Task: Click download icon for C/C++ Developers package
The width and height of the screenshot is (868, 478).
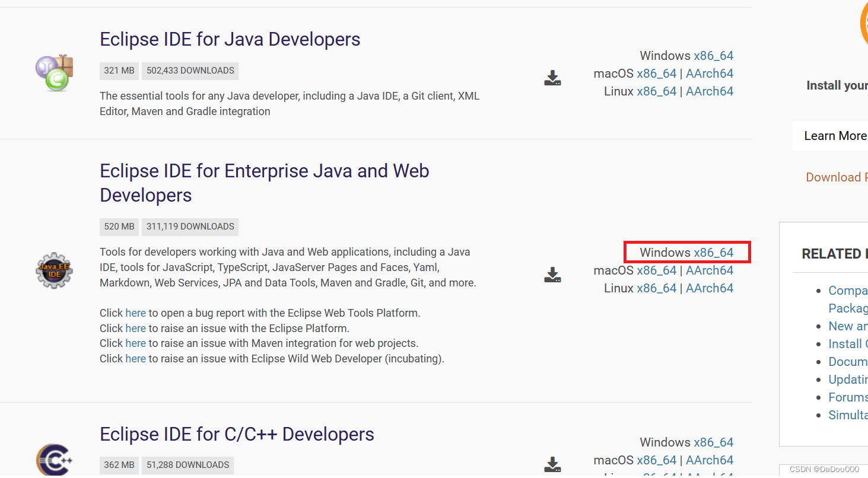Action: [552, 465]
